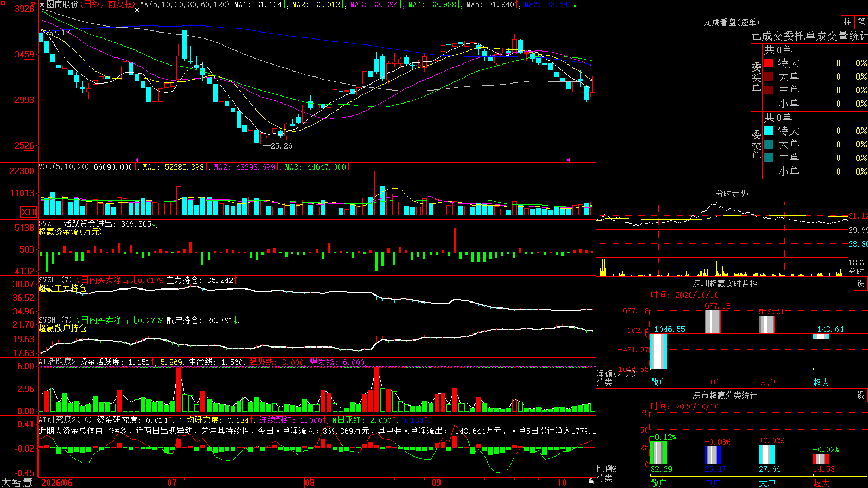Image resolution: width=868 pixels, height=488 pixels.
Task: Click the white asterisk marker on the K-line chart
Action: point(137,10)
